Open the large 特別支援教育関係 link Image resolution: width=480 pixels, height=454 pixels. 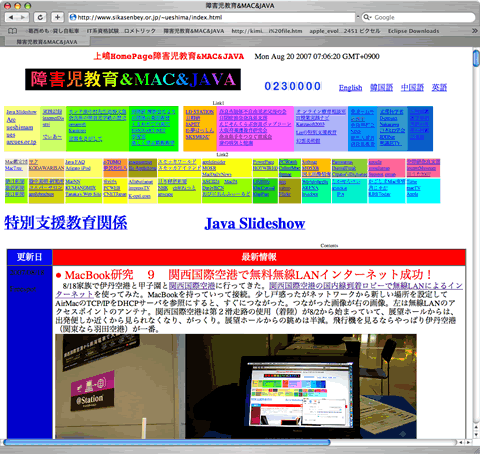[x=66, y=223]
